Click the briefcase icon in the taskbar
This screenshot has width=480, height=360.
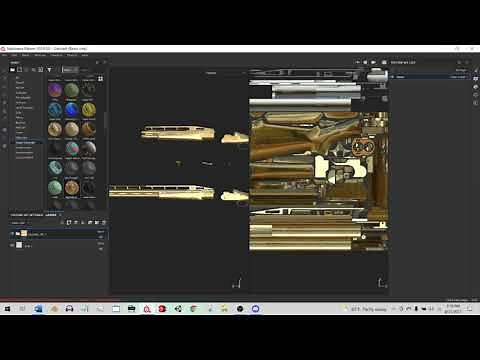(131, 309)
